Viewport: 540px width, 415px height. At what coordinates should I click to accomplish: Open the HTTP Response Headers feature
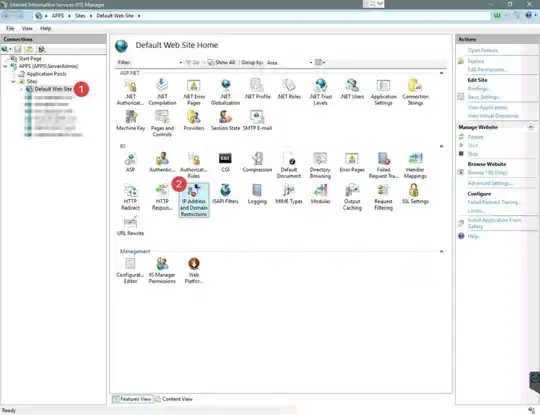tap(162, 197)
